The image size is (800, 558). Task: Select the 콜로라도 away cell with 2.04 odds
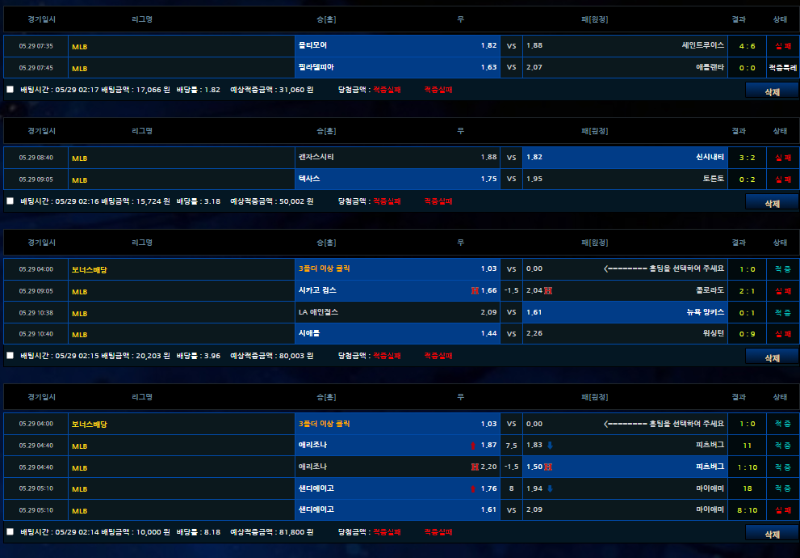[x=624, y=291]
